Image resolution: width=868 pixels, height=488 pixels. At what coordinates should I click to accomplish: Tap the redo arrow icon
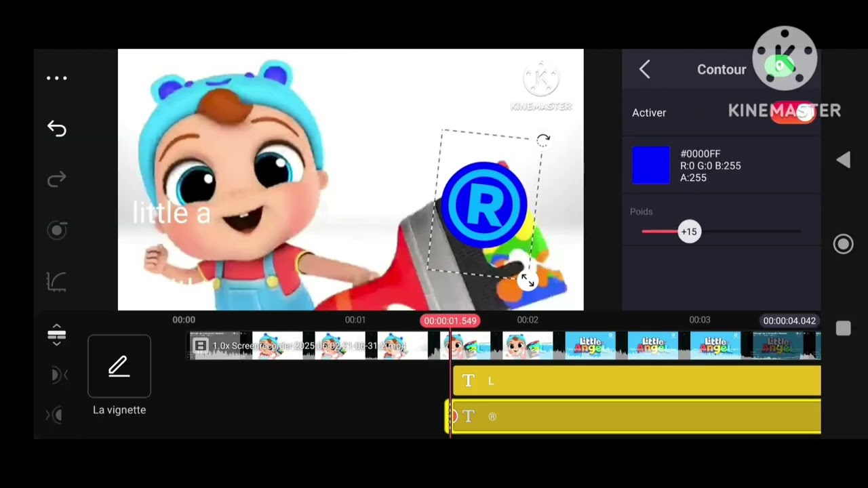tap(57, 179)
